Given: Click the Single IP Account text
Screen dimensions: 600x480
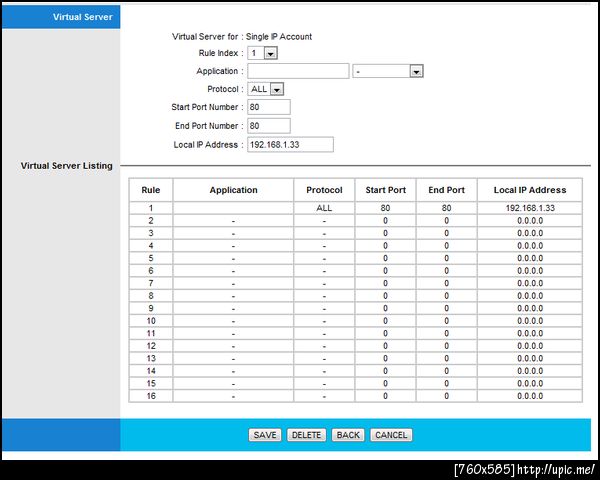Looking at the screenshot, I should [279, 37].
